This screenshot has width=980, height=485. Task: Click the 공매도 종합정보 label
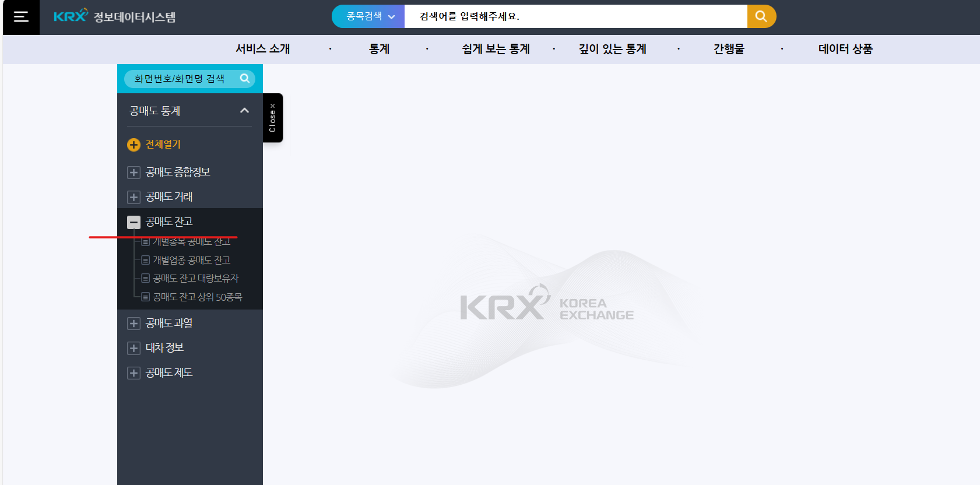pyautogui.click(x=178, y=173)
